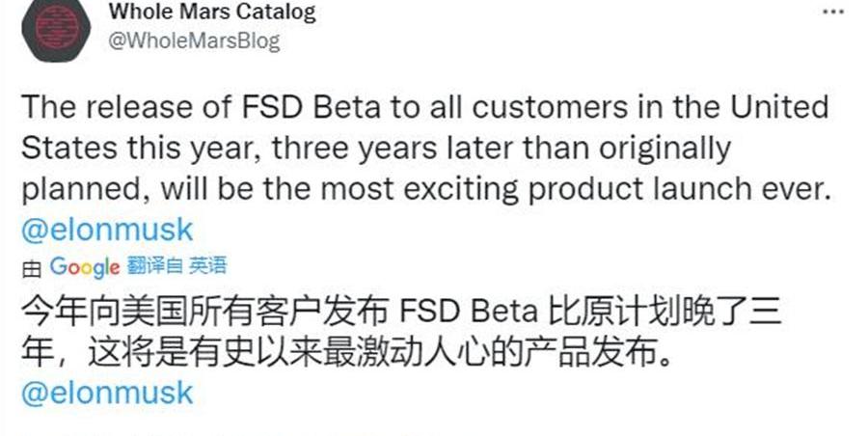868x436 pixels.
Task: Click 'FSD Beta' in the English tweet
Action: (312, 107)
